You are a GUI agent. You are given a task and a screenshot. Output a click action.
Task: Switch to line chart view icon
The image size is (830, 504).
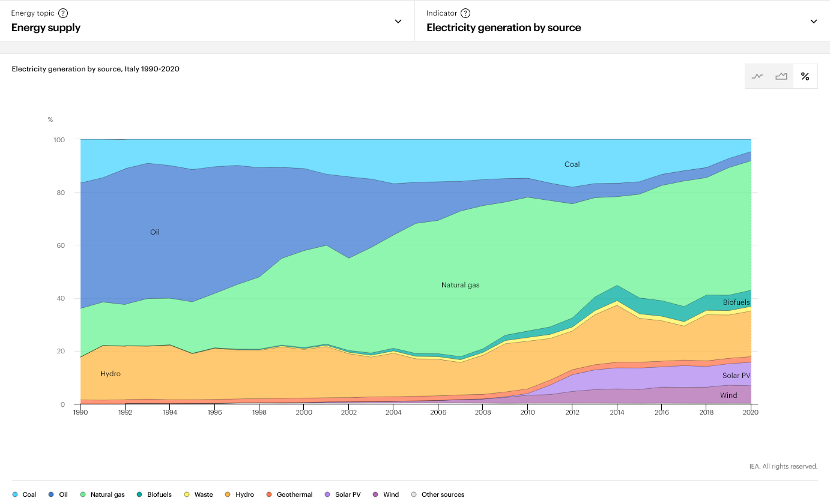(x=757, y=76)
